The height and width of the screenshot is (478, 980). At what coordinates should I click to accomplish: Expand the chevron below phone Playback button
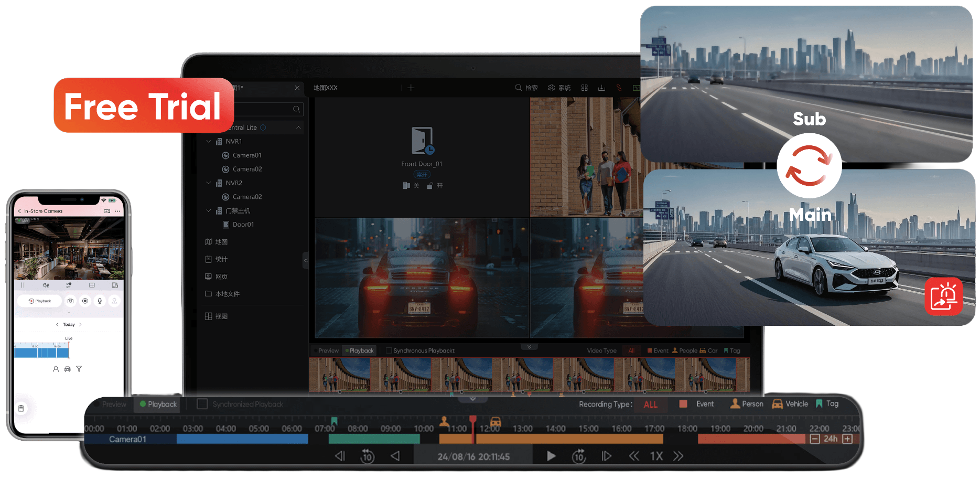point(69,312)
